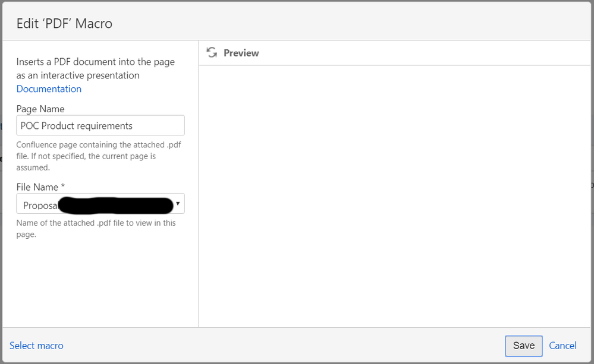
Task: Click the 'Page Name' label
Action: click(x=40, y=109)
